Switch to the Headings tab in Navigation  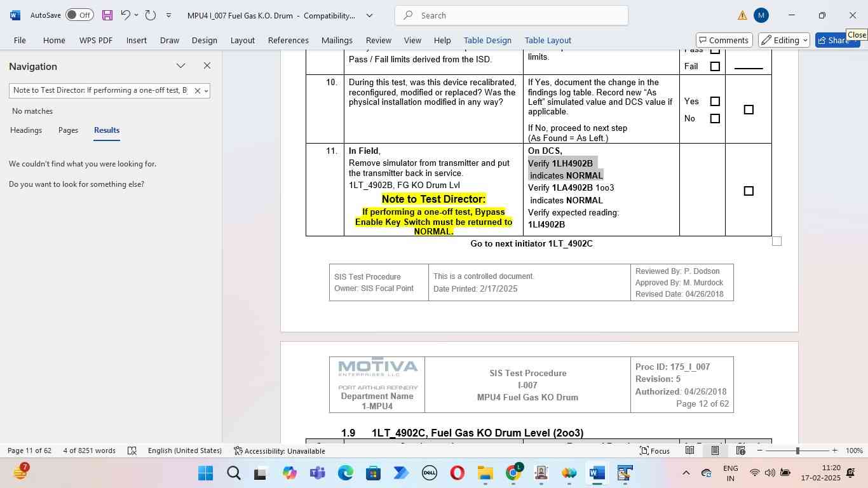point(26,130)
